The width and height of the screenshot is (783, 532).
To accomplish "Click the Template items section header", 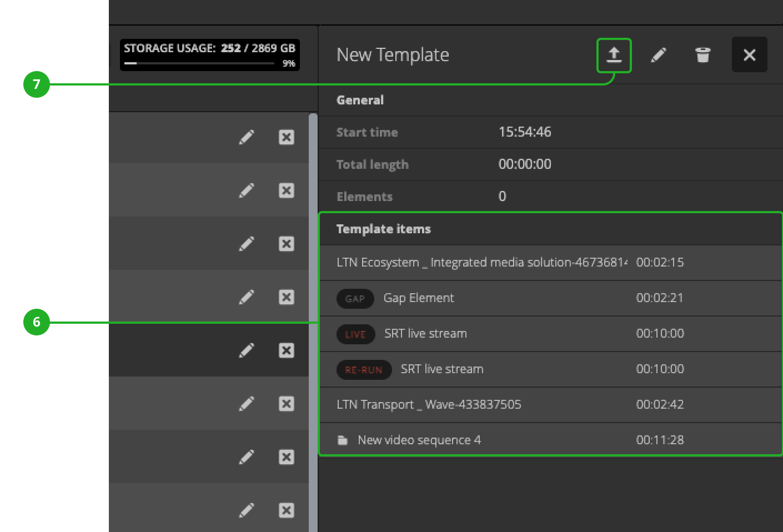I will click(383, 229).
